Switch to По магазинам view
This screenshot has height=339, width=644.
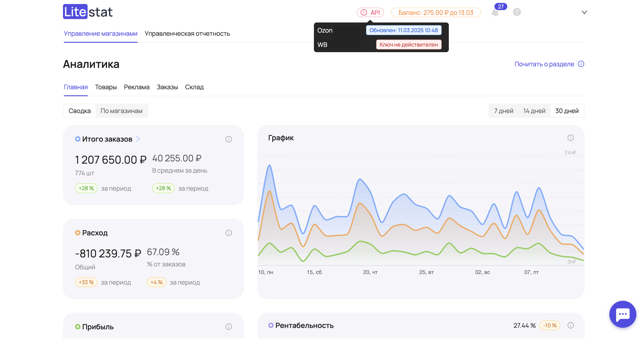click(x=121, y=111)
